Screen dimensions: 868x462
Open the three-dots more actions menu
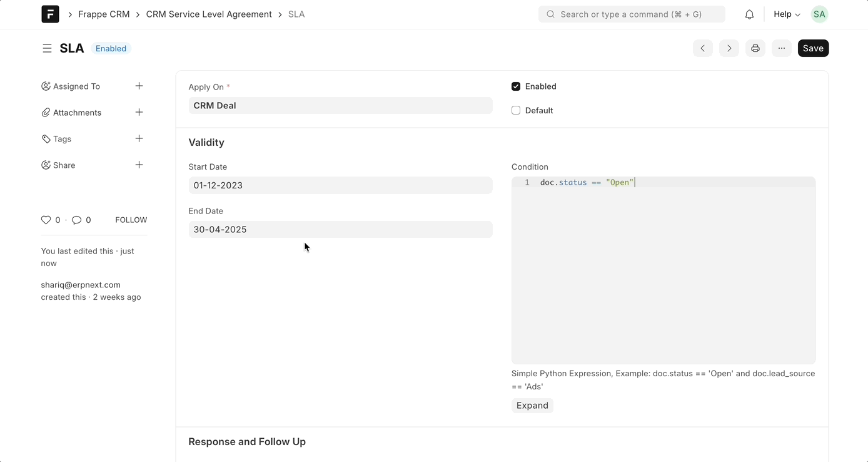[782, 48]
